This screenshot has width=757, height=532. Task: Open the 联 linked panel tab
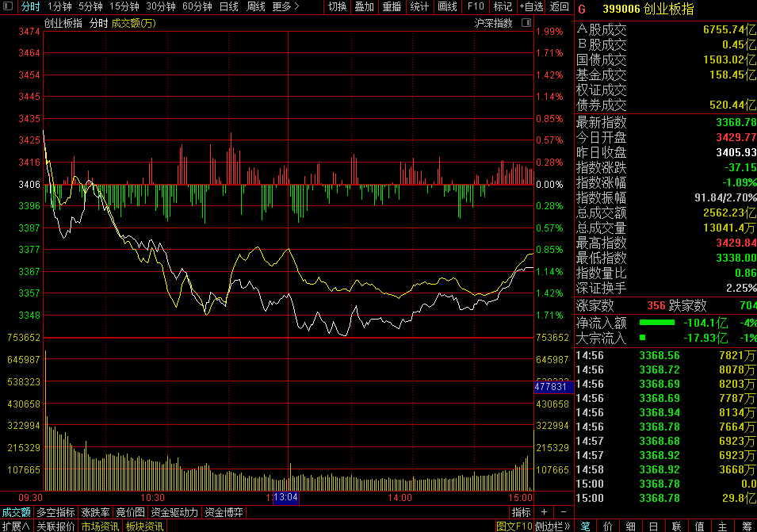(x=677, y=526)
